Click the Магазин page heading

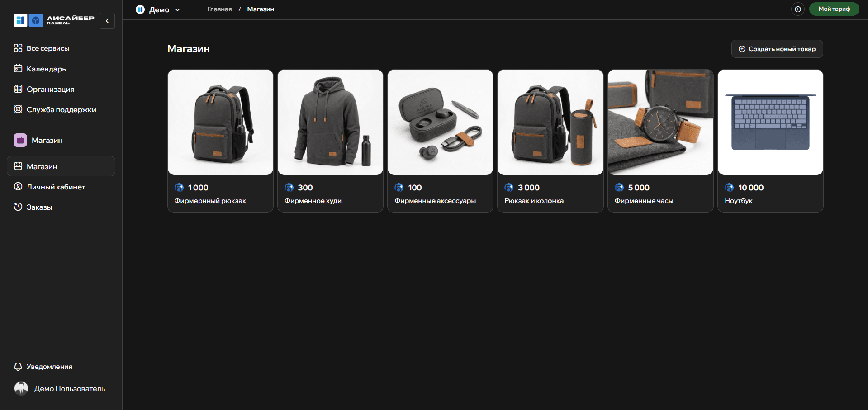click(x=189, y=48)
